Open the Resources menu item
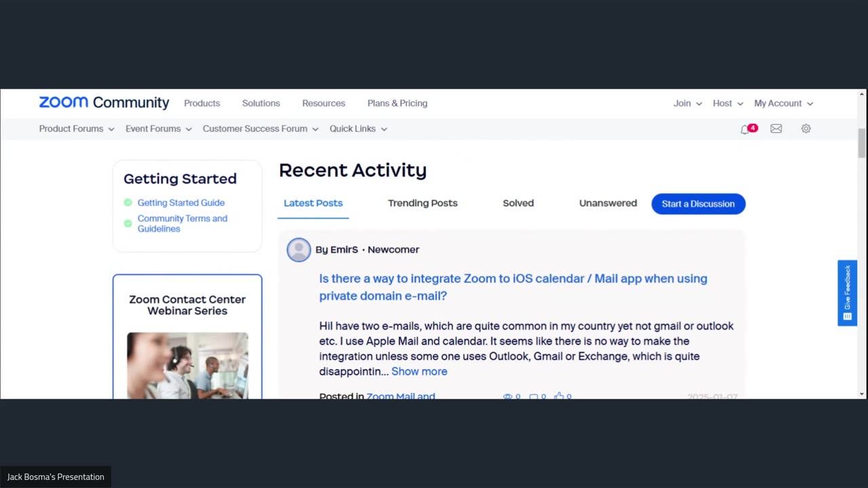The image size is (868, 488). click(x=323, y=104)
